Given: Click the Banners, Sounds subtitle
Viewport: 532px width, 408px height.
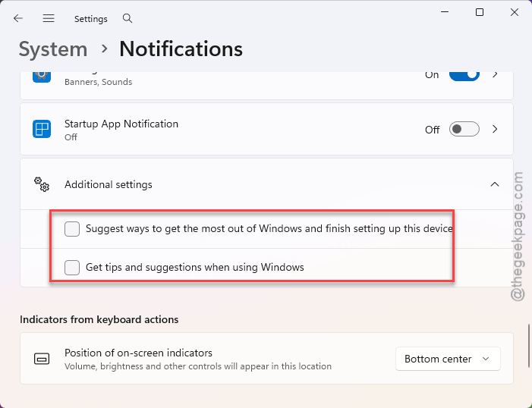Looking at the screenshot, I should (x=98, y=82).
